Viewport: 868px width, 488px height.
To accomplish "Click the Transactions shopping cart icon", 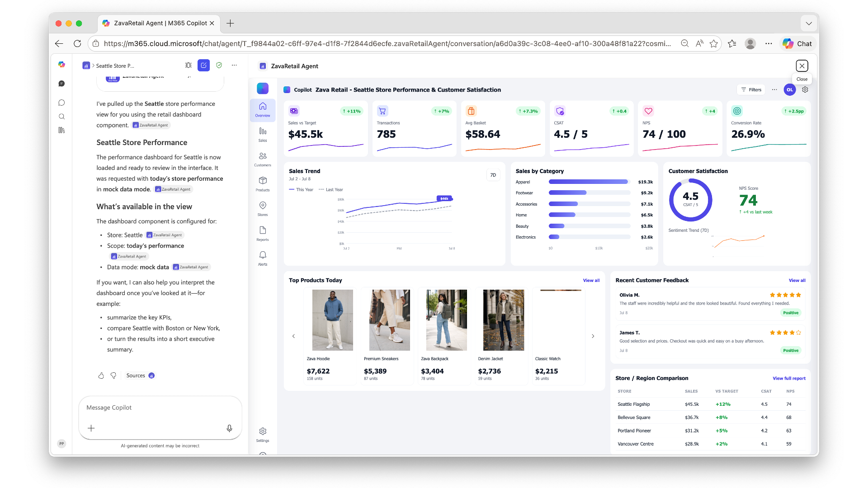I will (x=382, y=111).
